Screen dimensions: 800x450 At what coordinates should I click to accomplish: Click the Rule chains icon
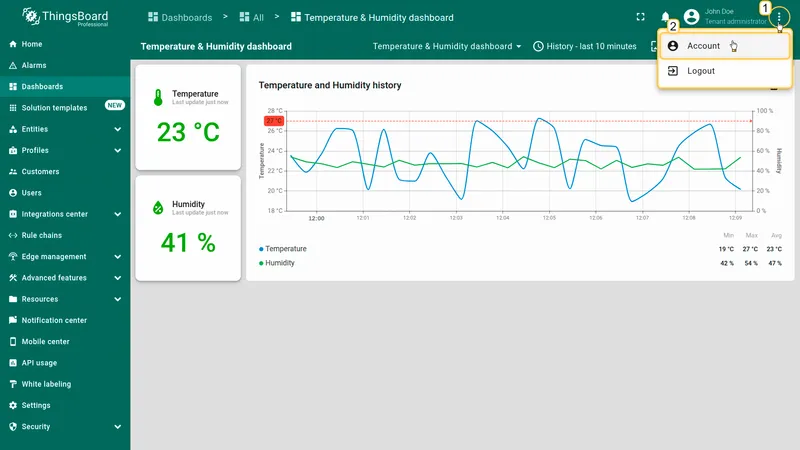coord(13,236)
